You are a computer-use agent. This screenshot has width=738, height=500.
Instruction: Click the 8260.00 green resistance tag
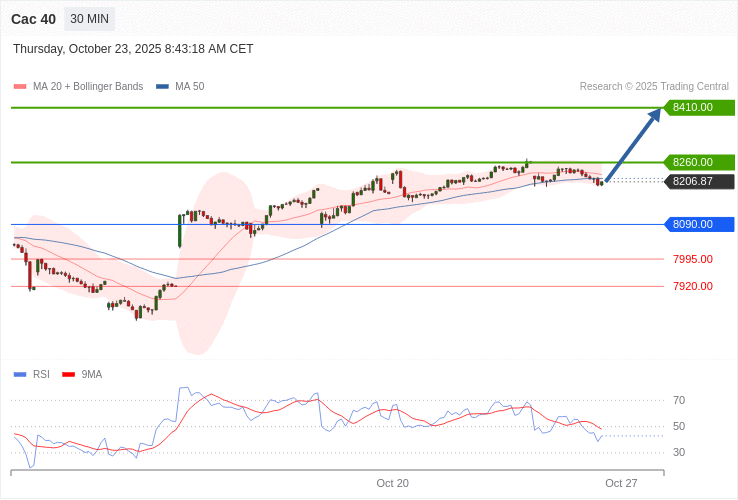coord(698,162)
